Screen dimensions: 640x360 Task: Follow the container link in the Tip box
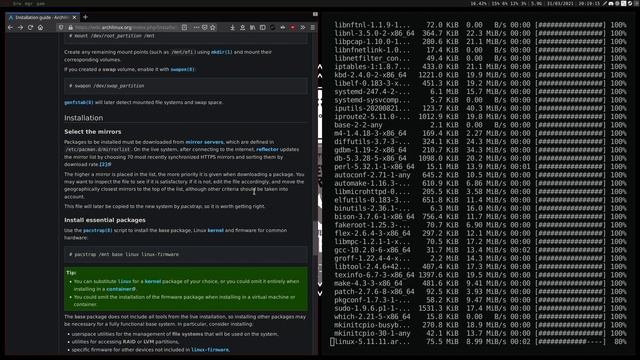(121, 289)
